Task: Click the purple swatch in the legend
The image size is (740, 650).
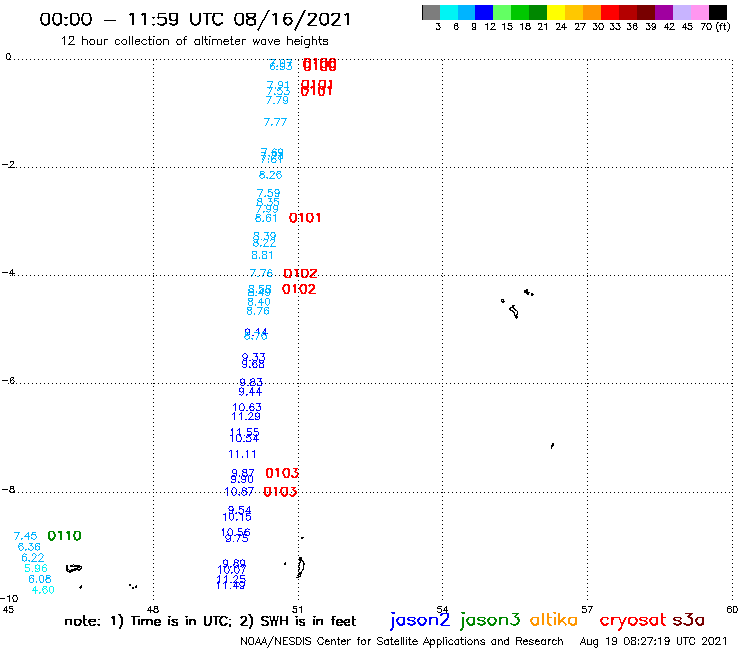Action: (x=664, y=12)
